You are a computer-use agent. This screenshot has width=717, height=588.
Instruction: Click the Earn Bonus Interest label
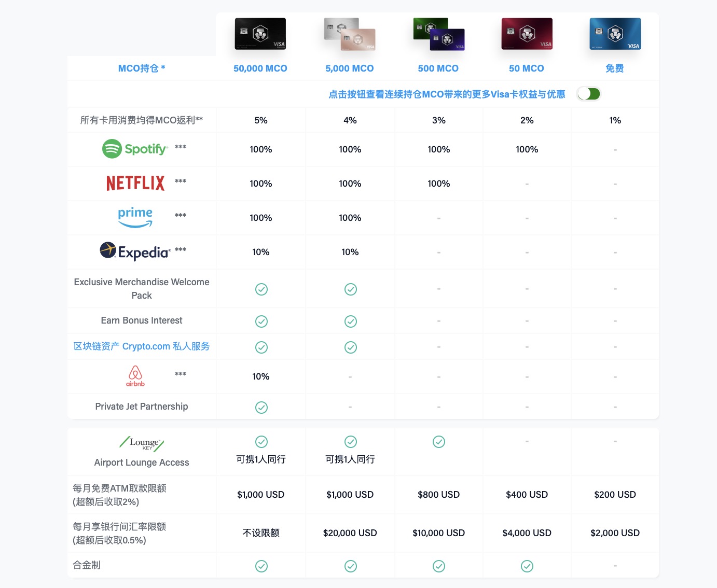142,320
